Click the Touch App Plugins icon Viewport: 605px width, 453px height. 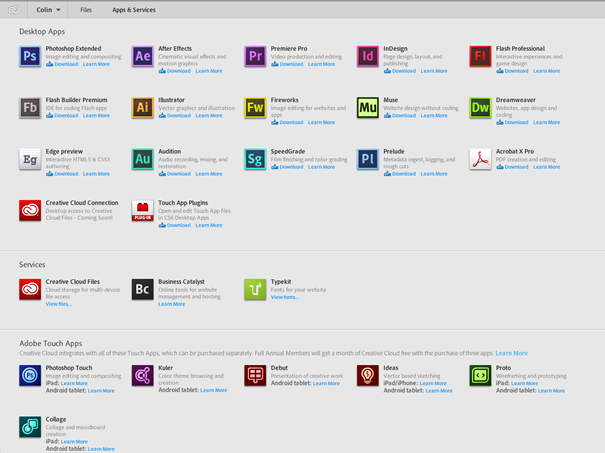143,211
